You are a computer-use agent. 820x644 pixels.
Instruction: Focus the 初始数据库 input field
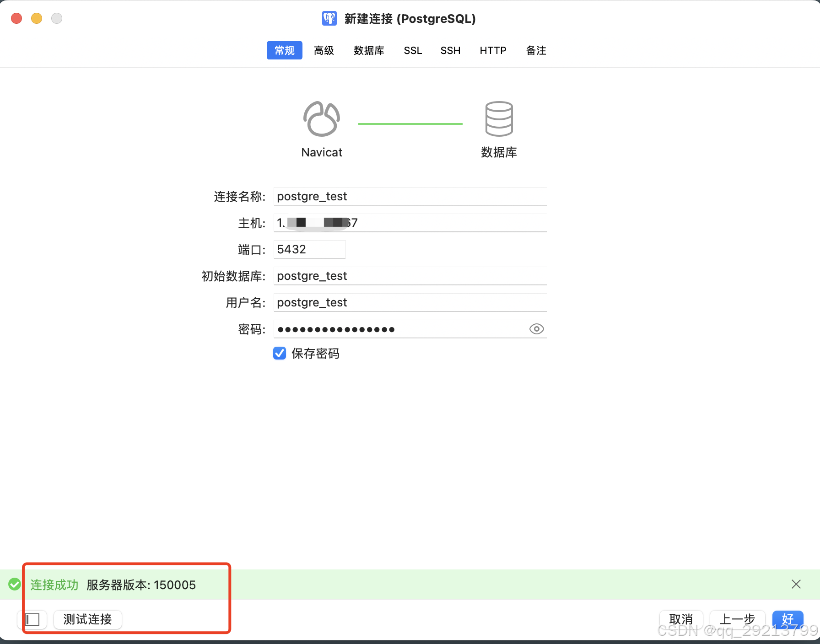click(x=410, y=276)
